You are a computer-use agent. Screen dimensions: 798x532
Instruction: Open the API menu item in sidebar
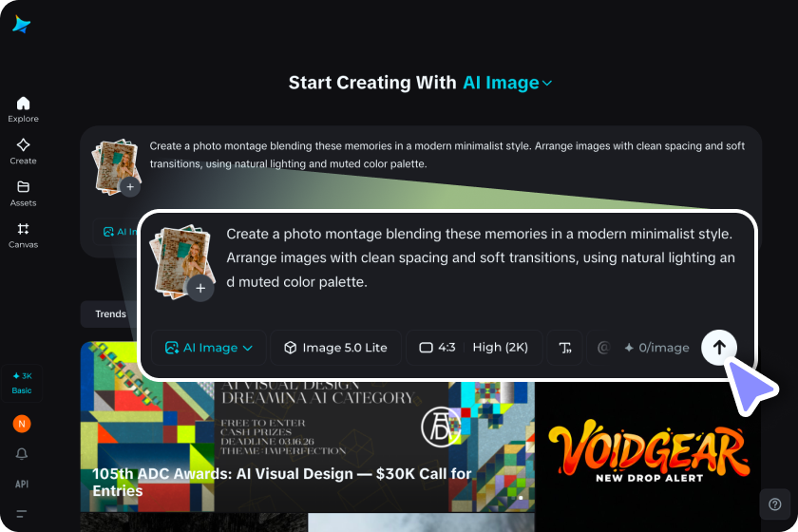(x=21, y=484)
